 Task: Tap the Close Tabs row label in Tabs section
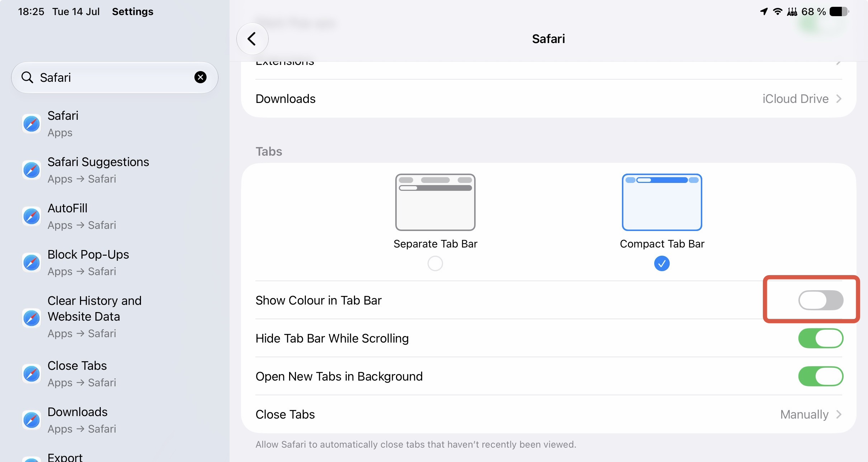[x=285, y=414]
